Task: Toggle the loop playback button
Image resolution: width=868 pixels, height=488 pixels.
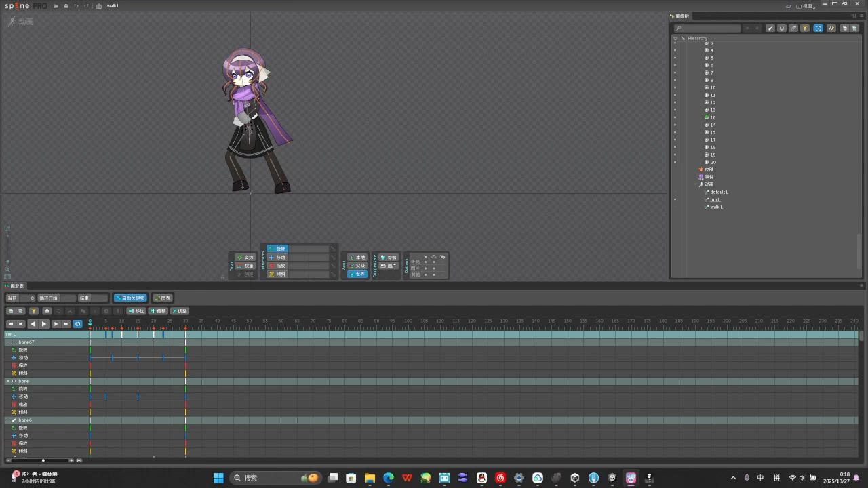Action: tap(77, 324)
